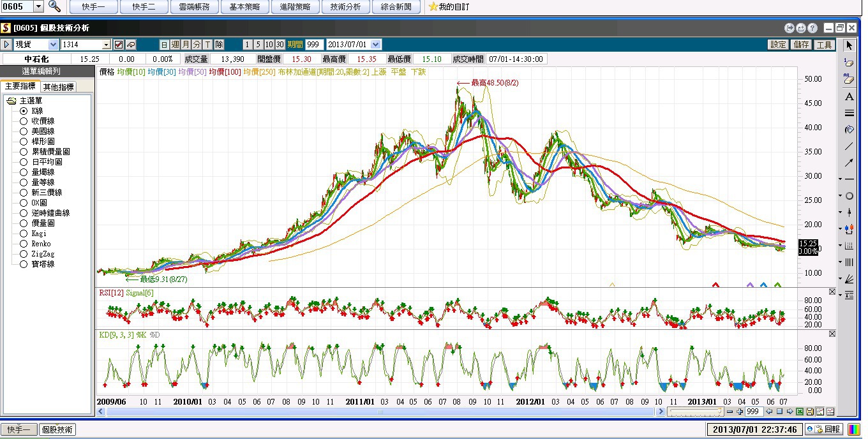Click the plus zoom-in icon near 999

point(740,412)
